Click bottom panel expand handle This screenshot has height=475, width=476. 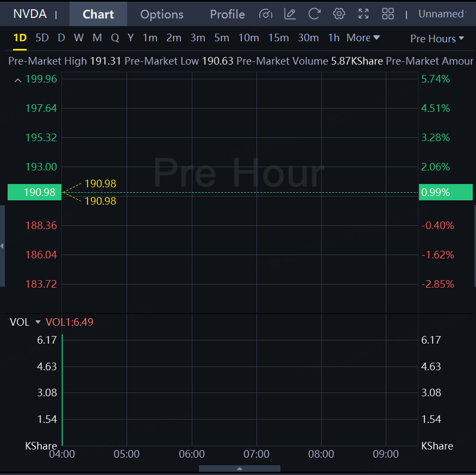[x=239, y=468]
